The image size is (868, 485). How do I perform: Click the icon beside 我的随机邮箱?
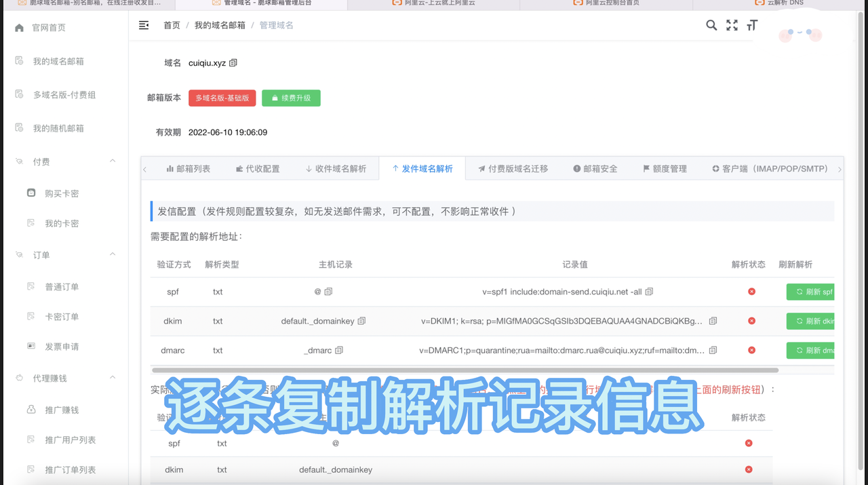(x=19, y=128)
